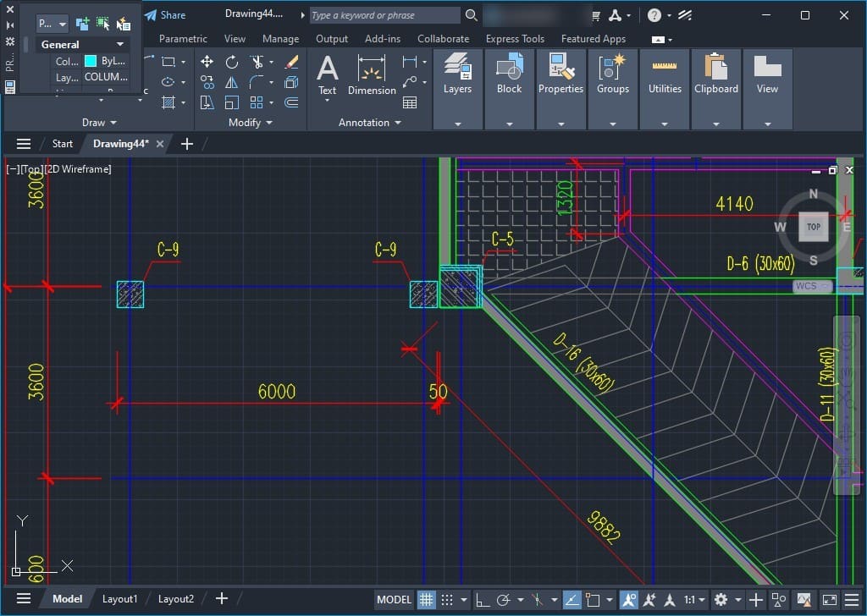
Task: Toggle auto-add annotation scales
Action: [x=649, y=599]
